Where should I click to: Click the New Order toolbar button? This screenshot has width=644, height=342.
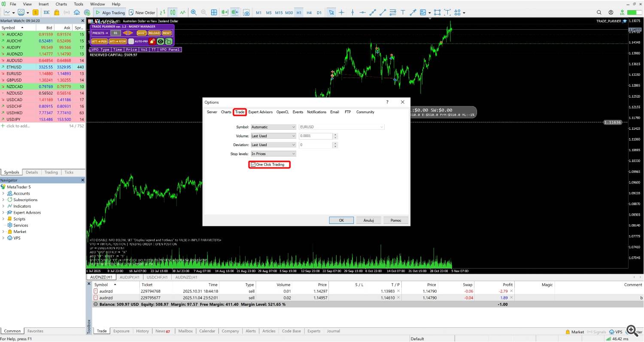142,12
